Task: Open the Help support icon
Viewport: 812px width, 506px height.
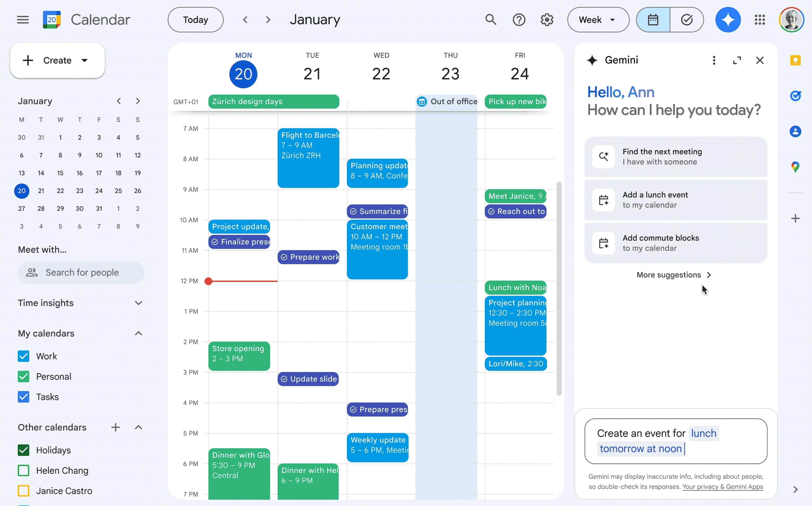Action: 519,20
